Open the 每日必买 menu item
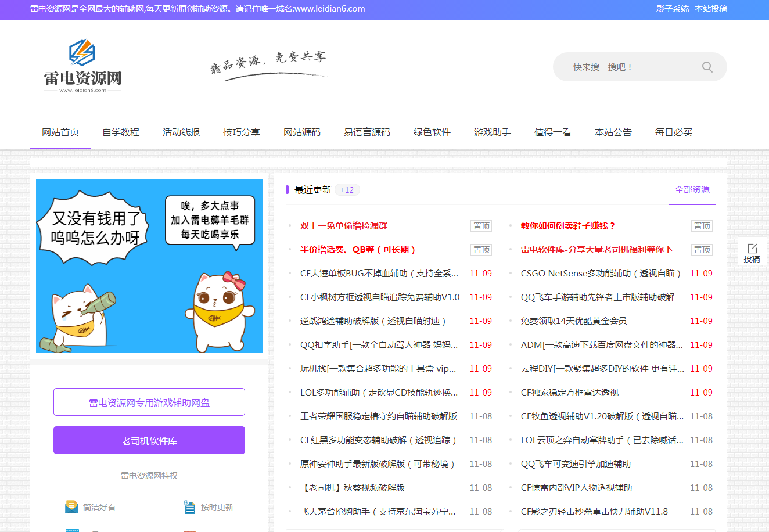This screenshot has width=769, height=532. pyautogui.click(x=674, y=132)
